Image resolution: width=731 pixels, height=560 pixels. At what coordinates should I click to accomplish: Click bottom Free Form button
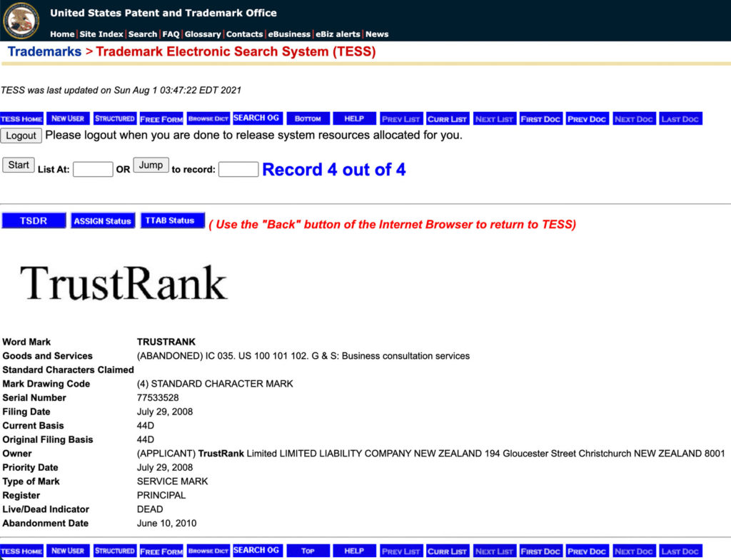161,551
